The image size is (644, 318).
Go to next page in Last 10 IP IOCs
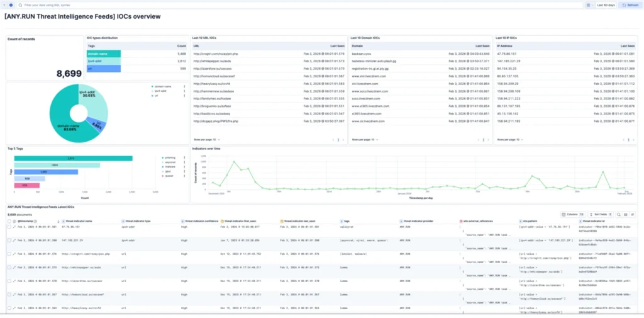(x=634, y=140)
